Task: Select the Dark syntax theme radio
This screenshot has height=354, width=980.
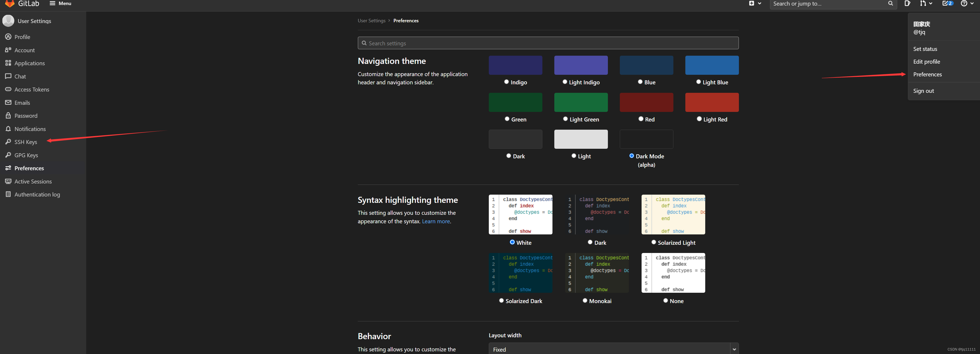Action: (x=590, y=242)
